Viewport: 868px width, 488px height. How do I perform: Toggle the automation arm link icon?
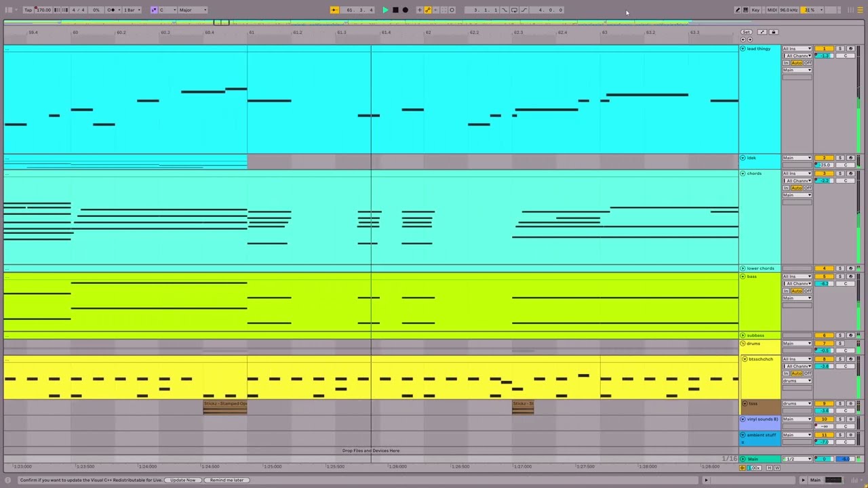(428, 9)
